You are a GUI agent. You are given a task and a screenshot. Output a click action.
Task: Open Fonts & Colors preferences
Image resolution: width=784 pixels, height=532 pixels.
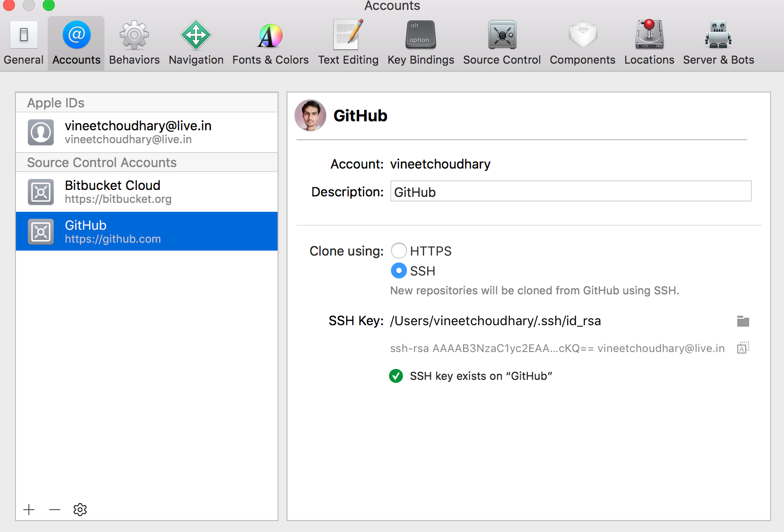click(x=271, y=44)
